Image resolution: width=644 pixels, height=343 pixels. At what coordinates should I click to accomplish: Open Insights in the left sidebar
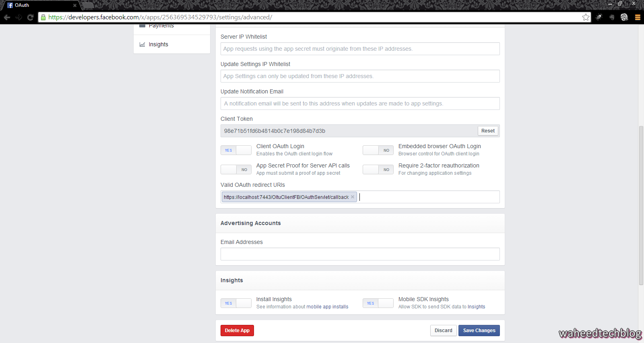(x=172, y=44)
